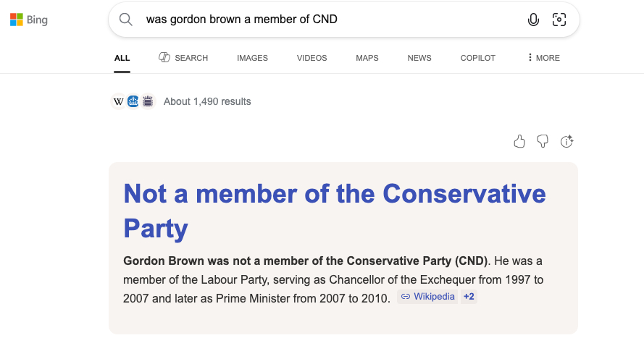Viewport: 644px width, 351px height.
Task: Open the Videos tab
Action: 311,58
